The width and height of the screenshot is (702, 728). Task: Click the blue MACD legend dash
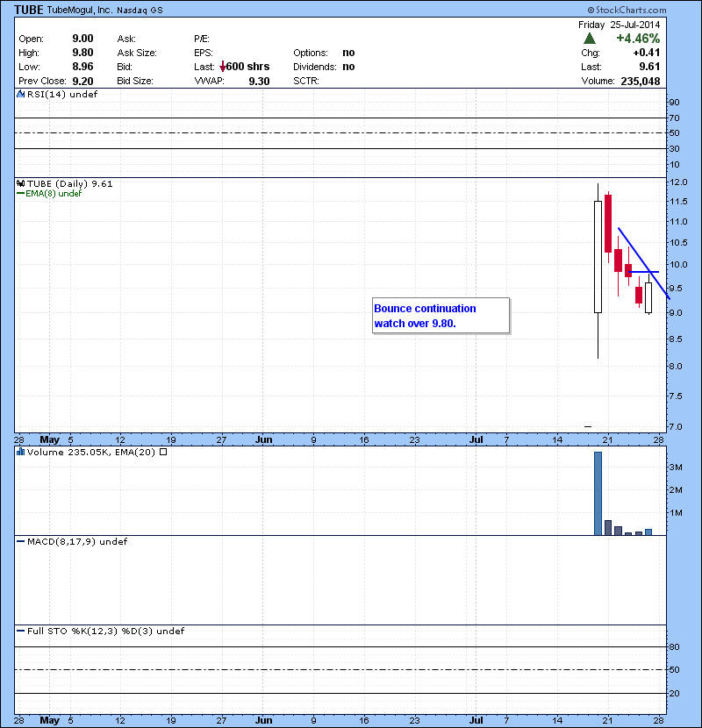pos(20,541)
